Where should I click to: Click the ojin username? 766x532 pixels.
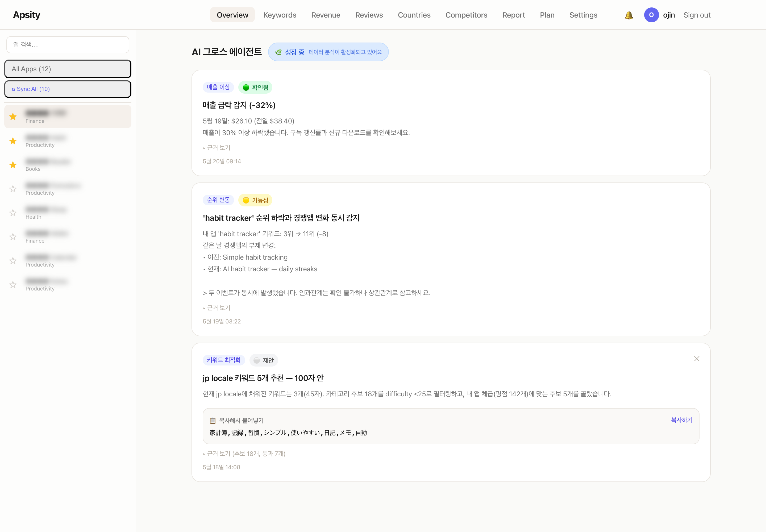[669, 15]
